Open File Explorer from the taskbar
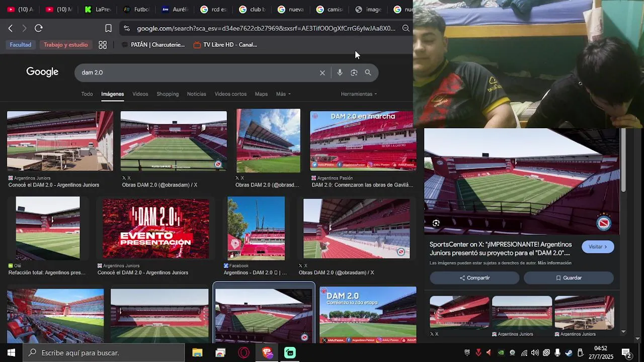This screenshot has width=644, height=362. [197, 353]
